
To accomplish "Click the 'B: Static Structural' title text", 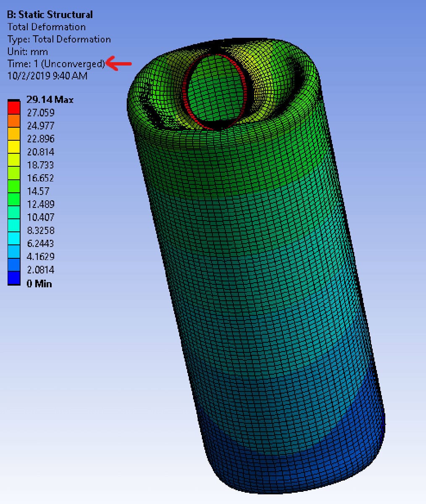I will pyautogui.click(x=50, y=15).
